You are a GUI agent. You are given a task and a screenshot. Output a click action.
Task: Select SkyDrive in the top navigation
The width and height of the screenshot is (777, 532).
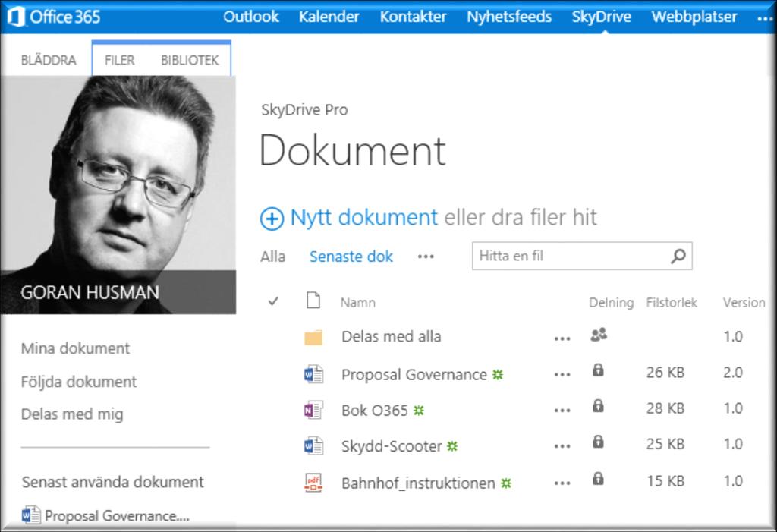[602, 17]
